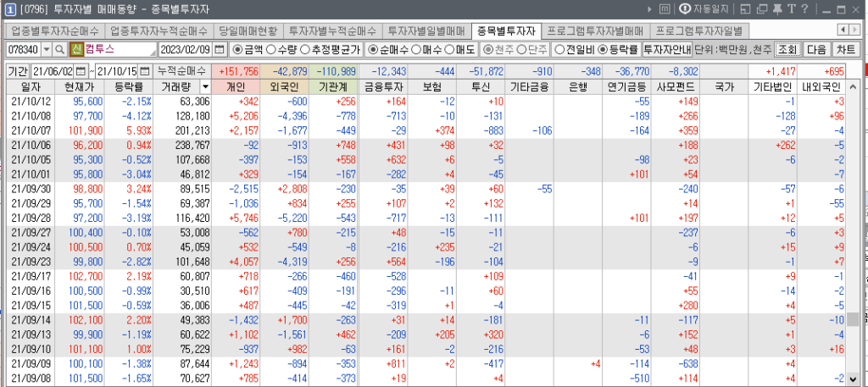Open calendar for start date 21/06/02
The image size is (868, 387).
pos(81,70)
